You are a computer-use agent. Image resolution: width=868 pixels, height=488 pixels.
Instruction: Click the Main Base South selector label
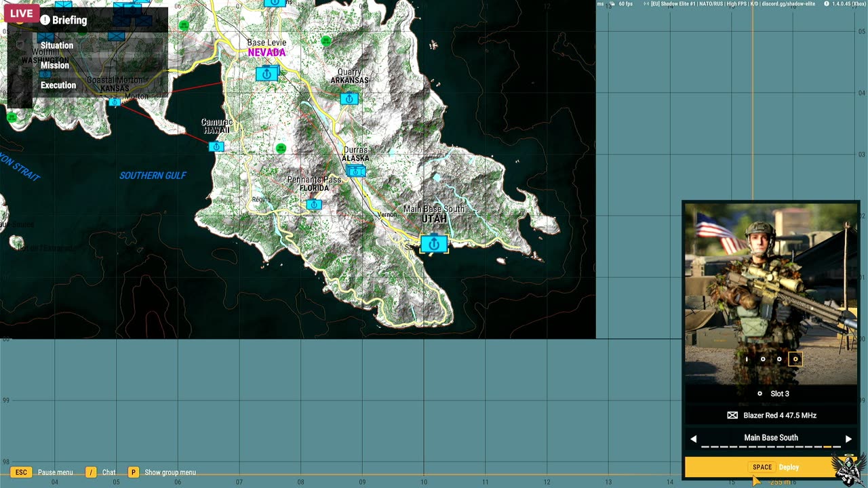pyautogui.click(x=771, y=438)
